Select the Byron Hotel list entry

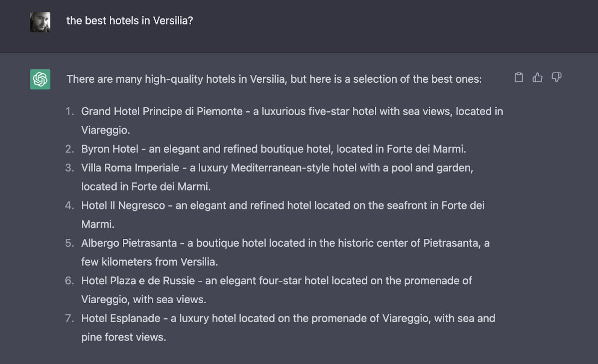click(x=274, y=149)
